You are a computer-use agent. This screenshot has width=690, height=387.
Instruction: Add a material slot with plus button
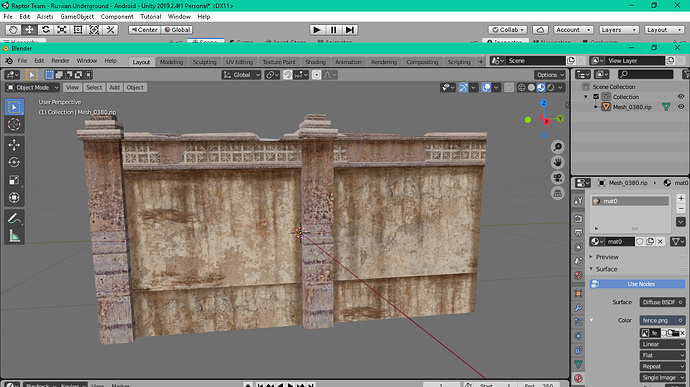click(x=681, y=199)
